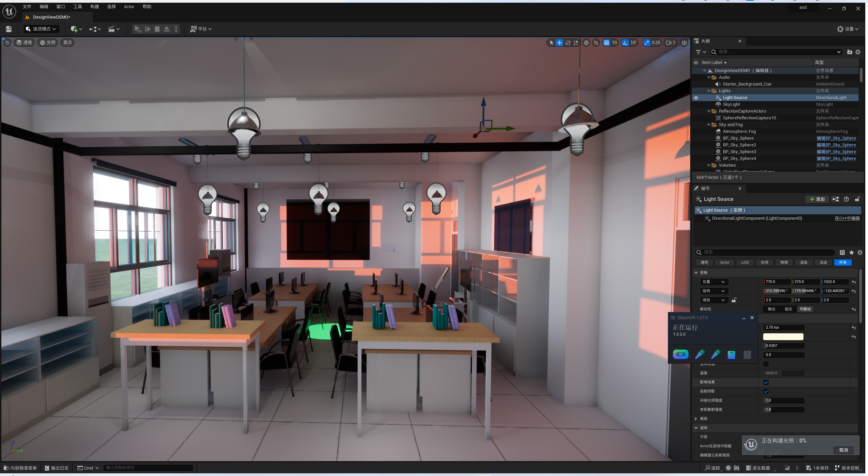This screenshot has height=476, width=868.
Task: Set mobility to 静态
Action: pos(772,309)
